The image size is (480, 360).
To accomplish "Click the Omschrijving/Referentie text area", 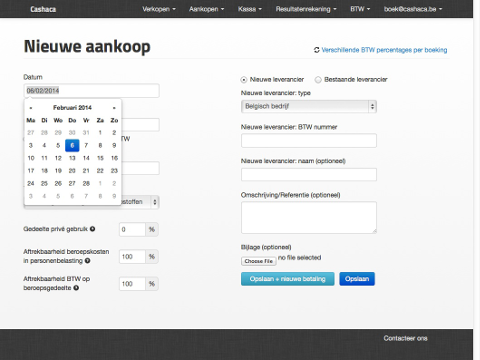I will (309, 217).
